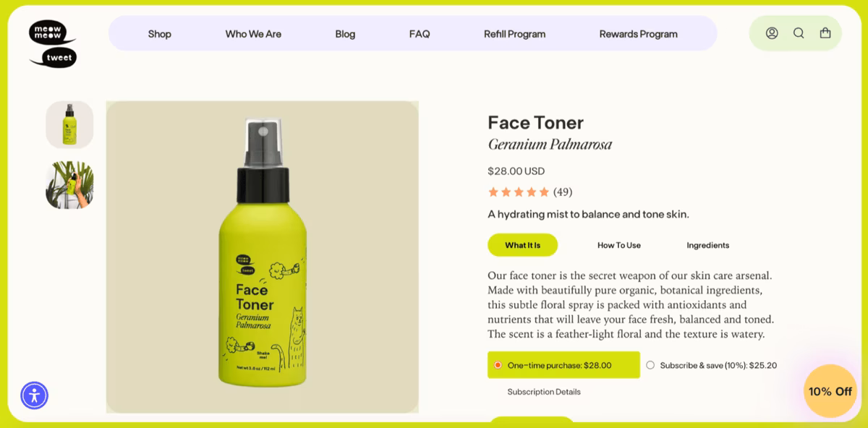Select One-time purchase $28.00 radio

(498, 365)
